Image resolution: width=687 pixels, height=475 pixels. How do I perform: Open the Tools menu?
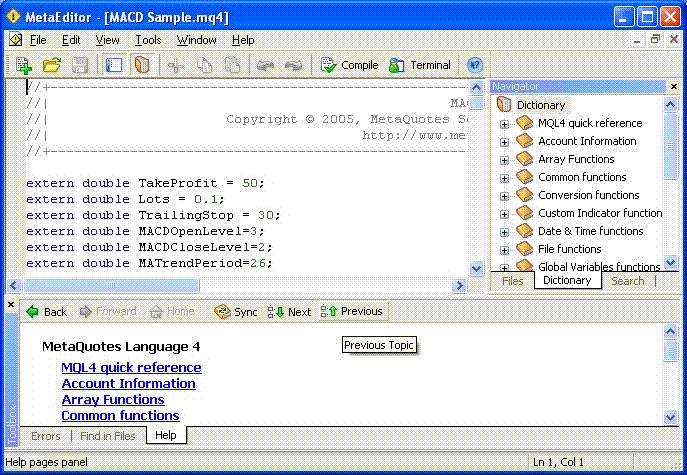148,40
